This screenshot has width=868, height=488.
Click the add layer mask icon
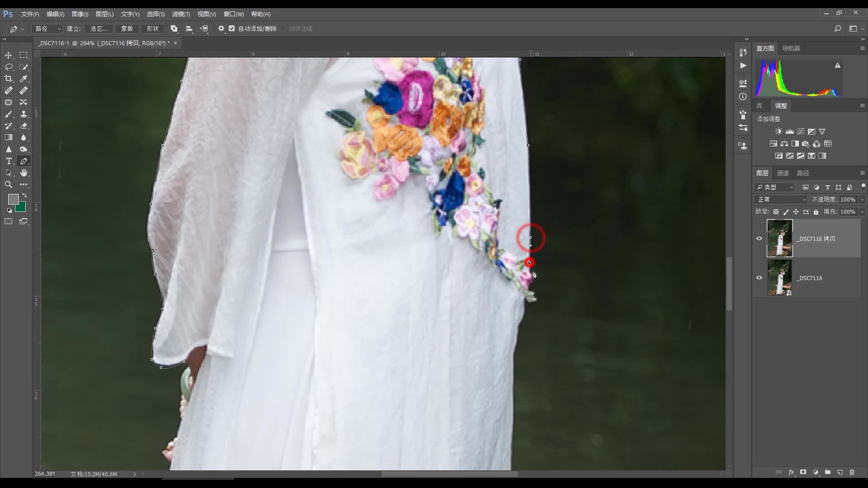tap(803, 472)
